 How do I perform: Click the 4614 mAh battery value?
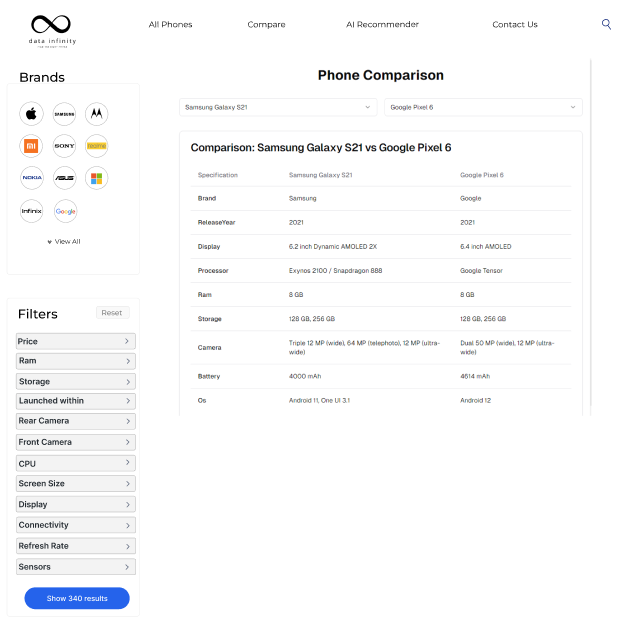pos(475,377)
